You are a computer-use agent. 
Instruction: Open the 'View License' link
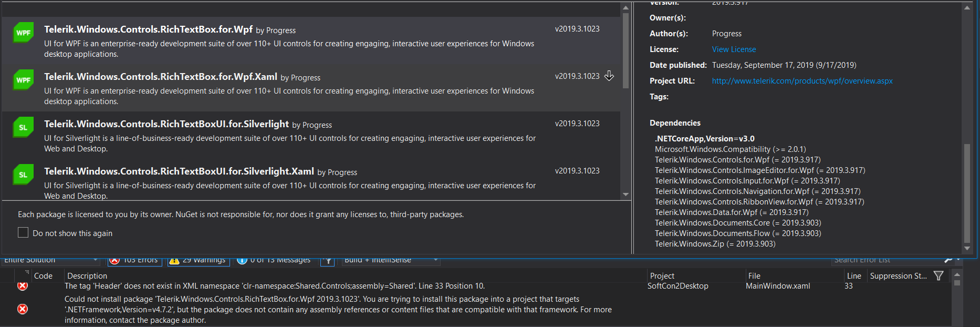click(734, 49)
